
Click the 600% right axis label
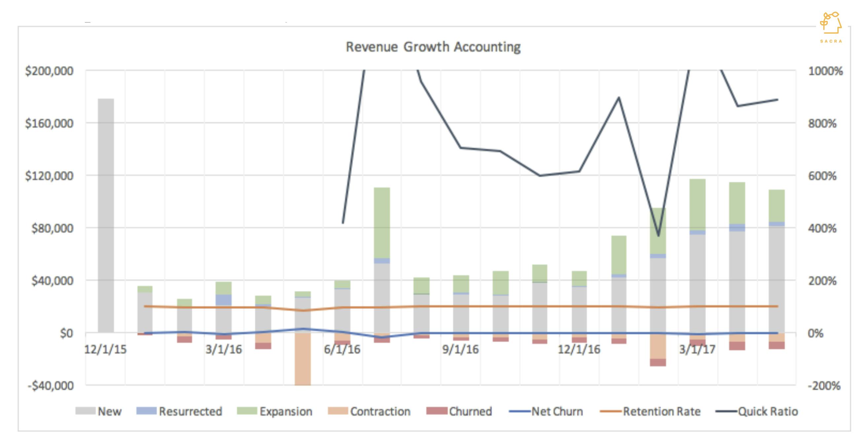(x=822, y=176)
